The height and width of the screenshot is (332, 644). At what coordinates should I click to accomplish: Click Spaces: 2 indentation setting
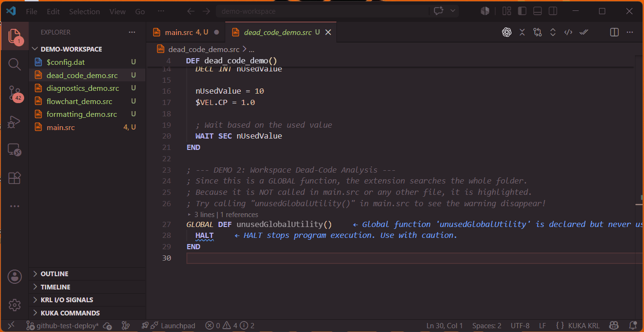click(x=487, y=325)
